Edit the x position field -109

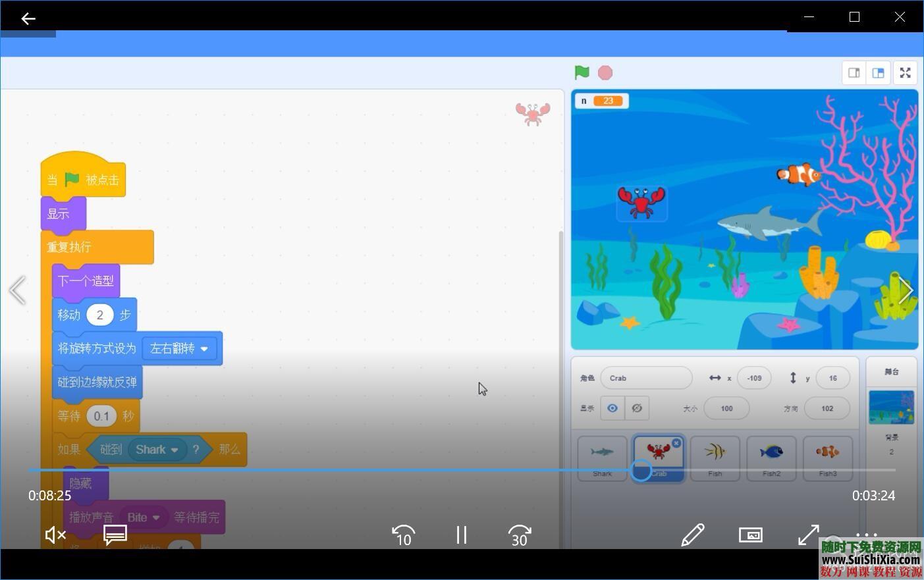tap(754, 378)
